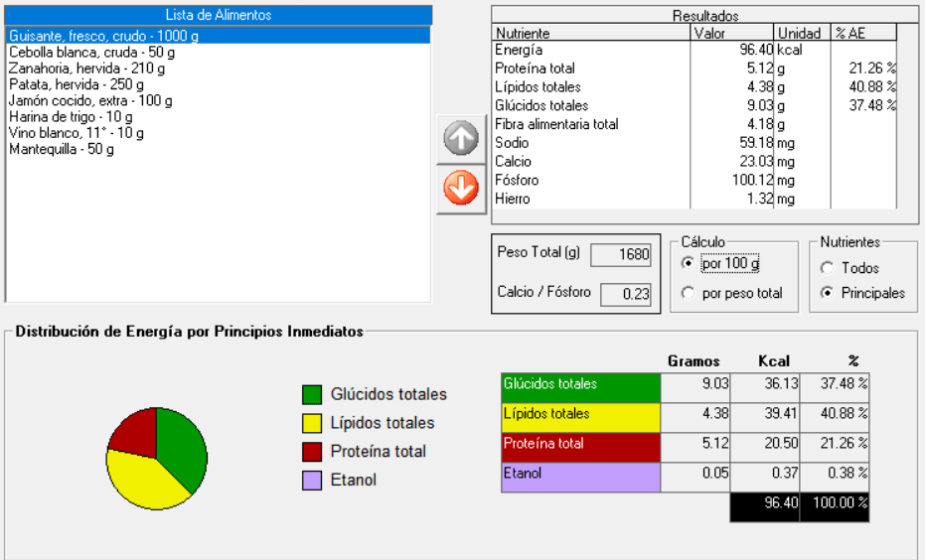Pick 'Zanahoria, hervida - 210 g' from list

click(86, 69)
